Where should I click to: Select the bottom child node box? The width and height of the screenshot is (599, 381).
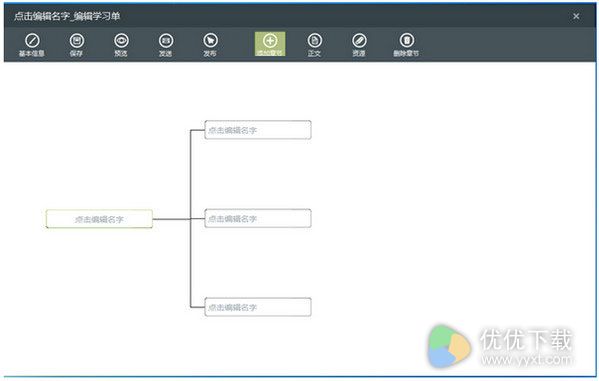tap(258, 307)
